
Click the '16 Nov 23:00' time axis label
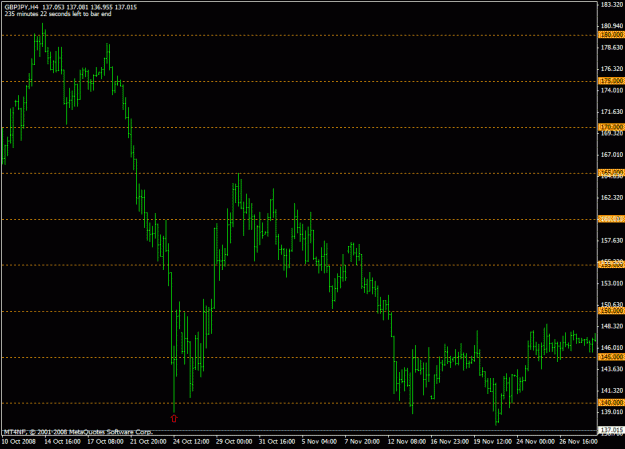coord(450,441)
